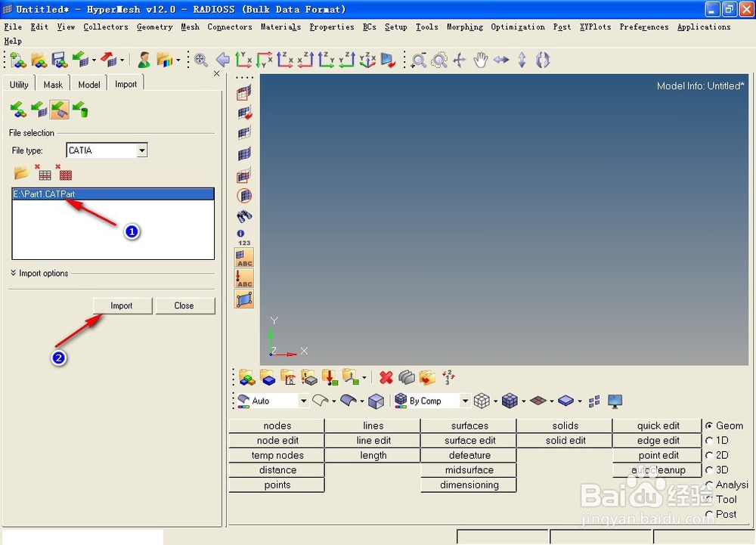Open the Geometry menu
Screen dimensions: 756x545
(x=154, y=27)
